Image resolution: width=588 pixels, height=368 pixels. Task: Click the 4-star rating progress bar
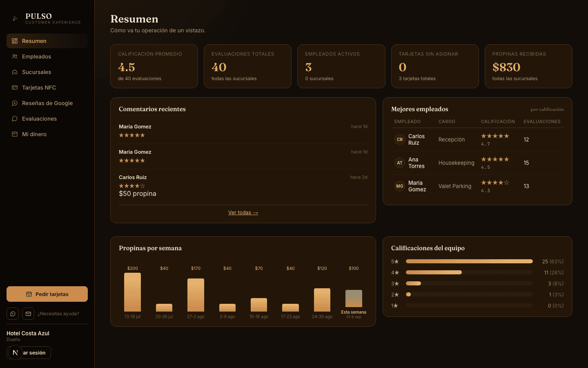[x=469, y=272]
